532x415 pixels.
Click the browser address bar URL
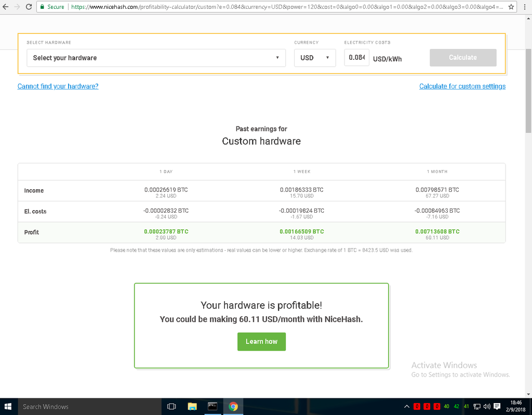point(287,7)
